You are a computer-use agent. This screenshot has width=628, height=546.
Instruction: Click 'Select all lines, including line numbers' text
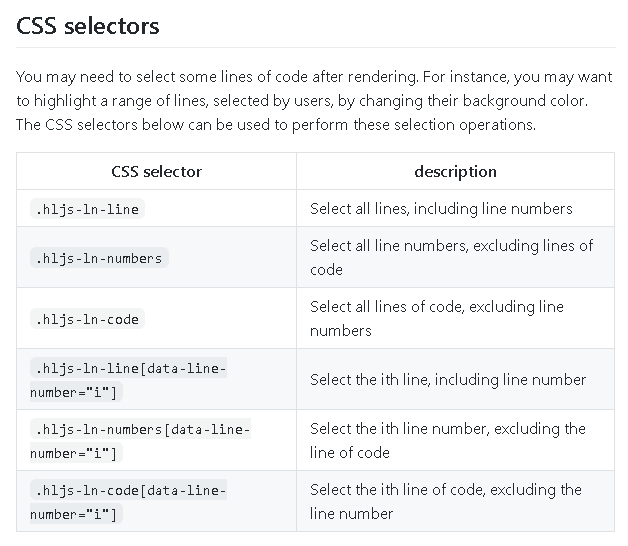tap(441, 209)
